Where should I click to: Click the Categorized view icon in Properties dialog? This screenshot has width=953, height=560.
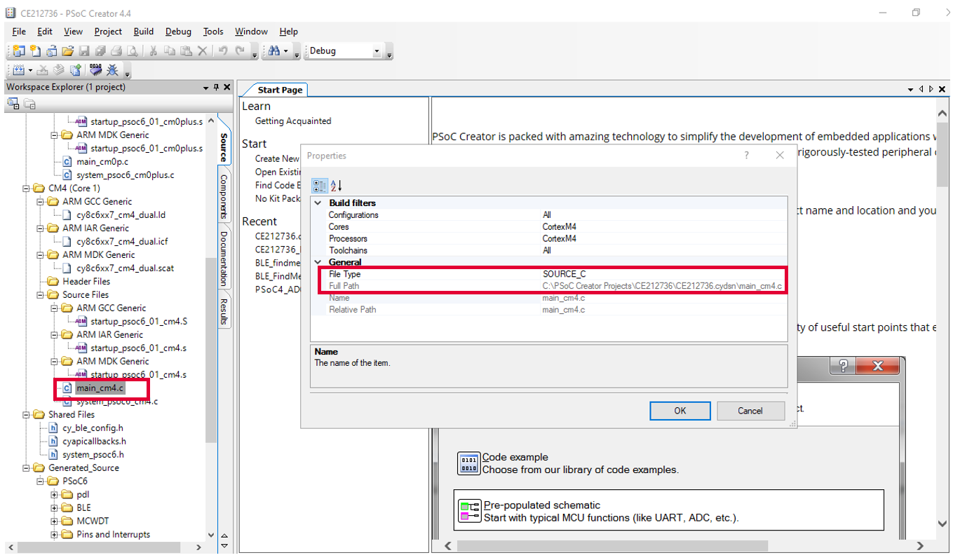click(x=319, y=186)
